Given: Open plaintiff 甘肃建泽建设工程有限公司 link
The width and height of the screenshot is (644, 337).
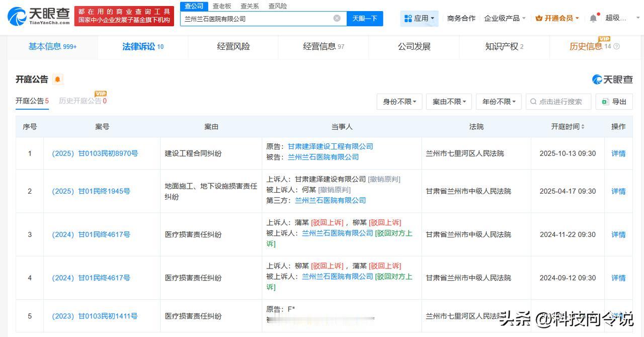Looking at the screenshot, I should pos(331,146).
